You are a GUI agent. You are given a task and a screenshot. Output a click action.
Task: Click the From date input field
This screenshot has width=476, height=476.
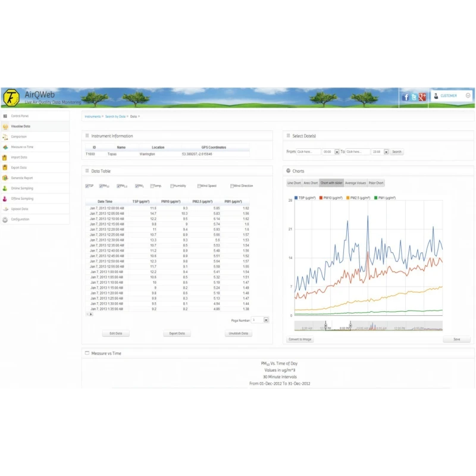click(x=308, y=151)
